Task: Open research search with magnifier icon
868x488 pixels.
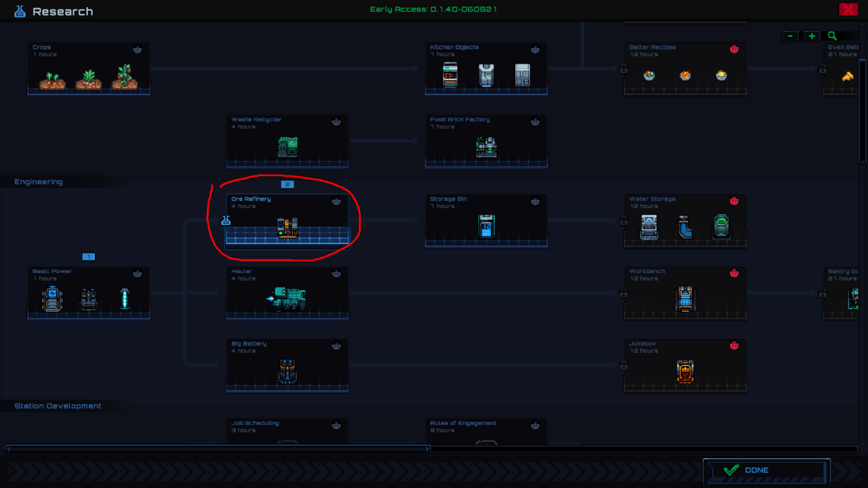Action: 832,36
